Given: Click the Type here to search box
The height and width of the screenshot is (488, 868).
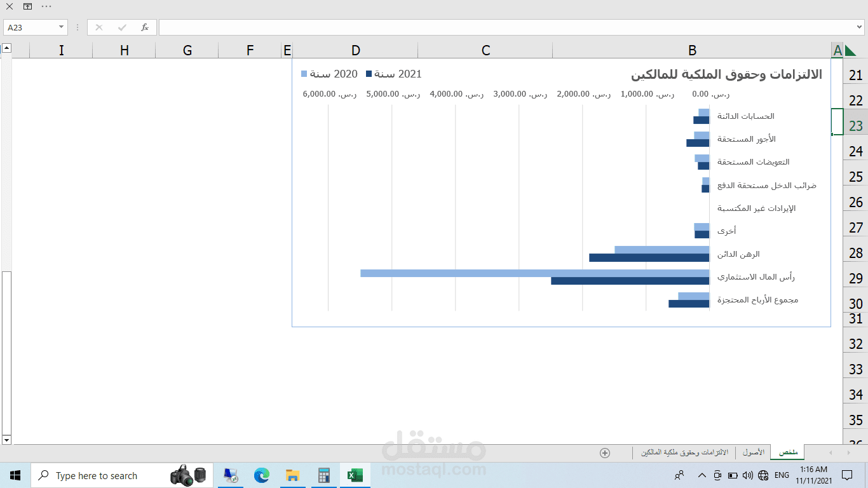Looking at the screenshot, I should click(x=121, y=475).
